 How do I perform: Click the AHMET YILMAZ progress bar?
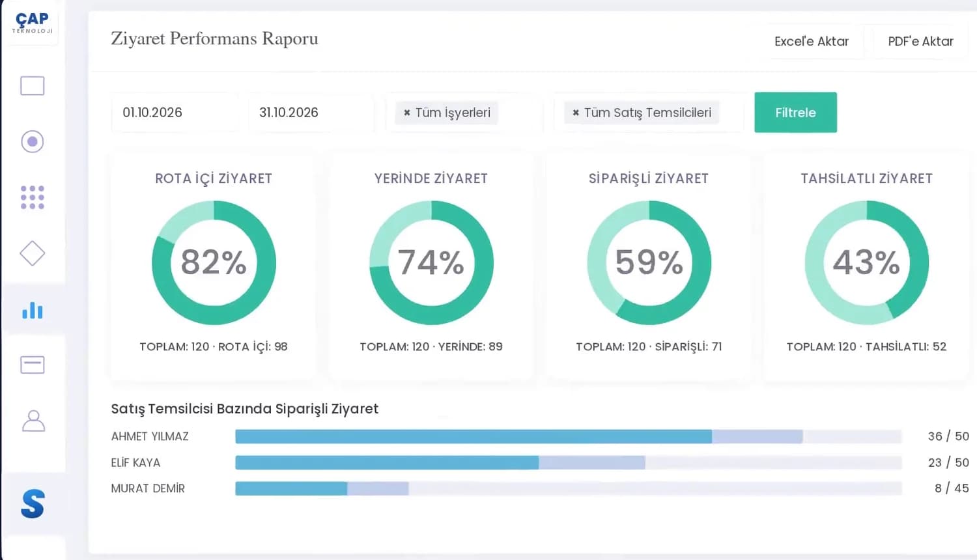pyautogui.click(x=569, y=436)
